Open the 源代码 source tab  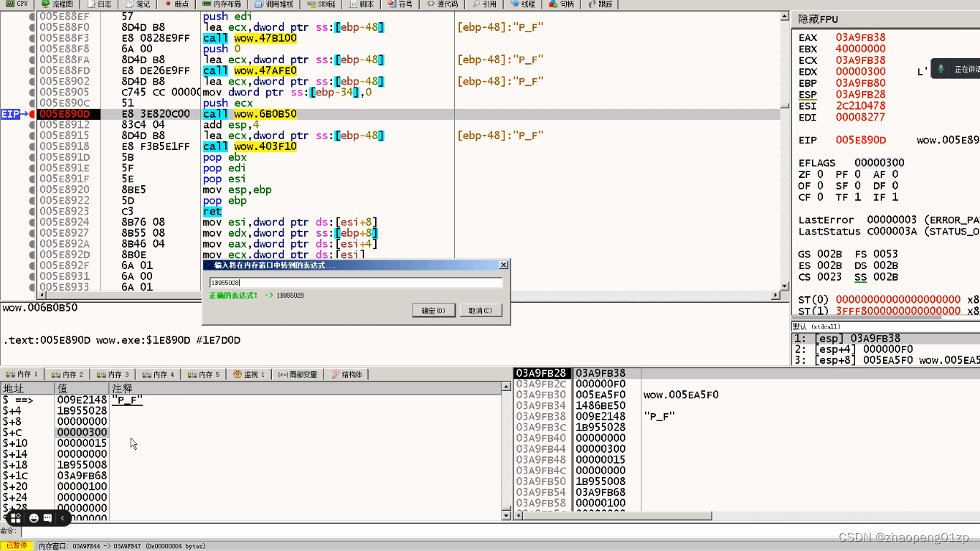point(443,4)
